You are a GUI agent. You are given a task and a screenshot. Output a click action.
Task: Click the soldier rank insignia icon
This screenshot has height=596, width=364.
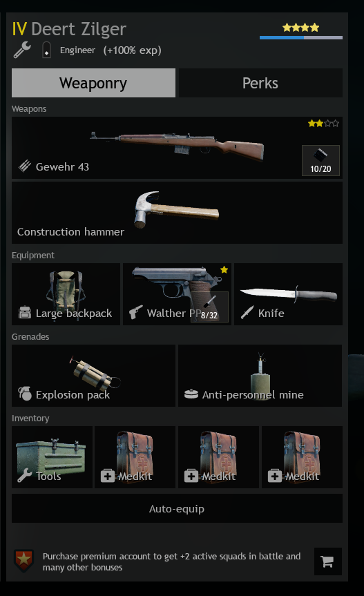pyautogui.click(x=46, y=50)
